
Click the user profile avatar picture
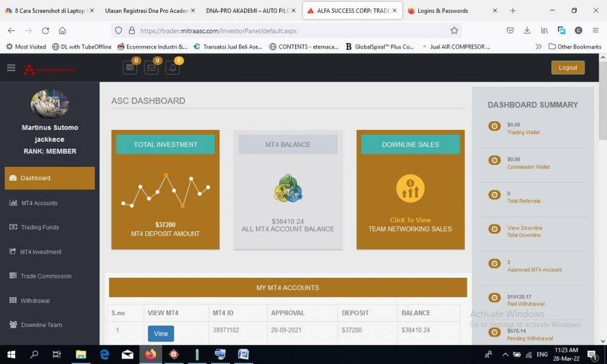[x=50, y=104]
